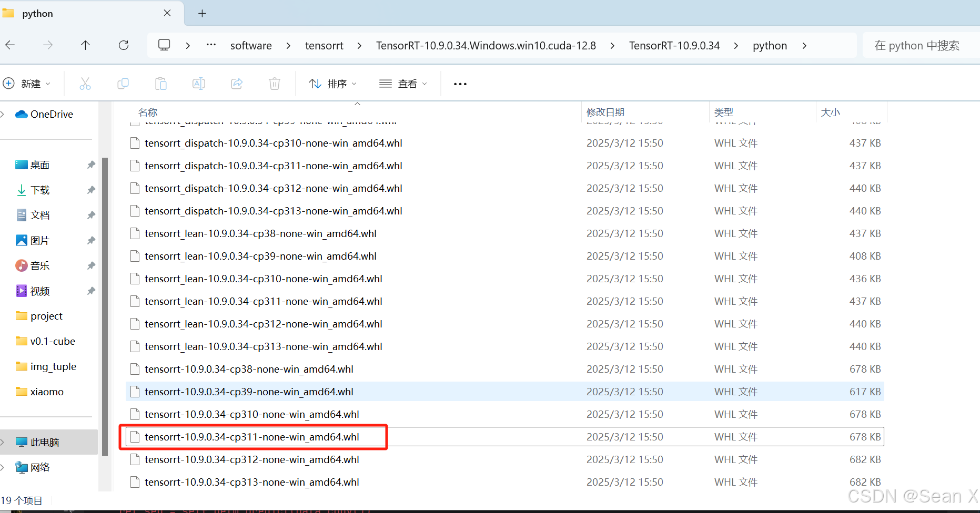
Task: Unpin 音乐 using its pin icon
Action: coord(91,265)
